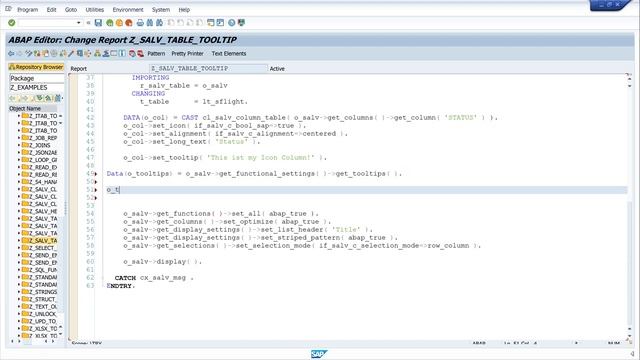This screenshot has height=360, width=640.
Task: Select the Z_UPD_TO_ folder in tree
Action: pyautogui.click(x=39, y=321)
